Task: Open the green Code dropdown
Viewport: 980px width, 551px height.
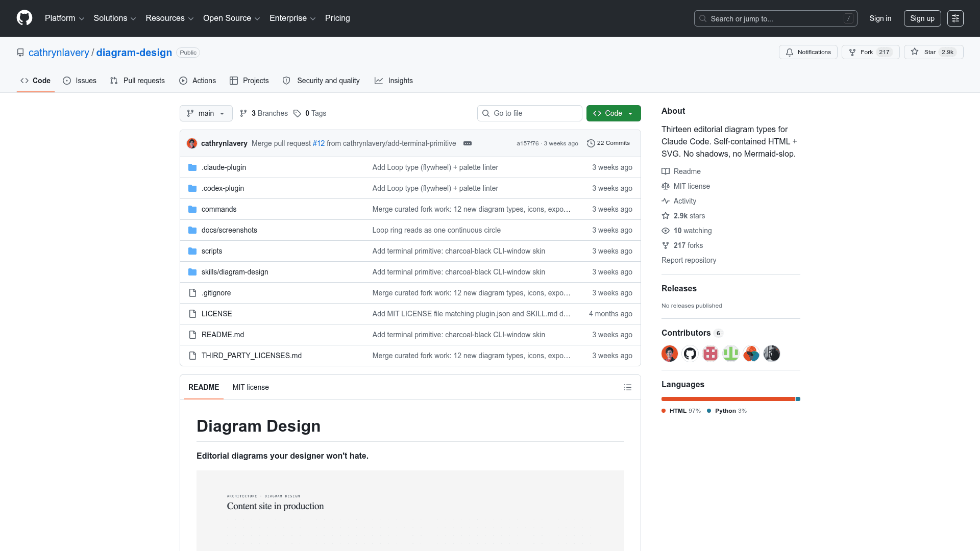Action: click(614, 113)
